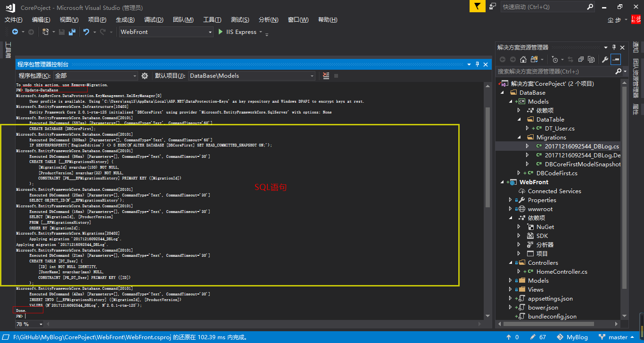This screenshot has height=343, width=644.
Task: Toggle the Solution Explorer auto-hide pin
Action: (x=614, y=47)
